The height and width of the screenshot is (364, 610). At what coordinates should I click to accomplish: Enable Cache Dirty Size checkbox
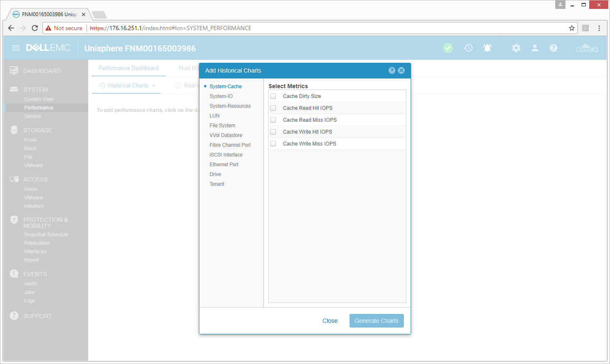[x=273, y=96]
